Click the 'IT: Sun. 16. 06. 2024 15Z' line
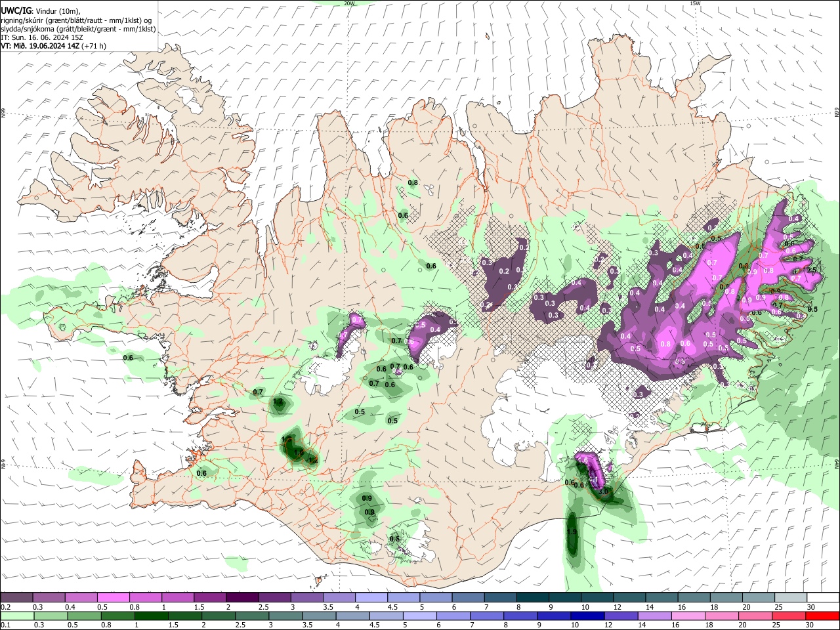This screenshot has height=630, width=840. pos(42,37)
